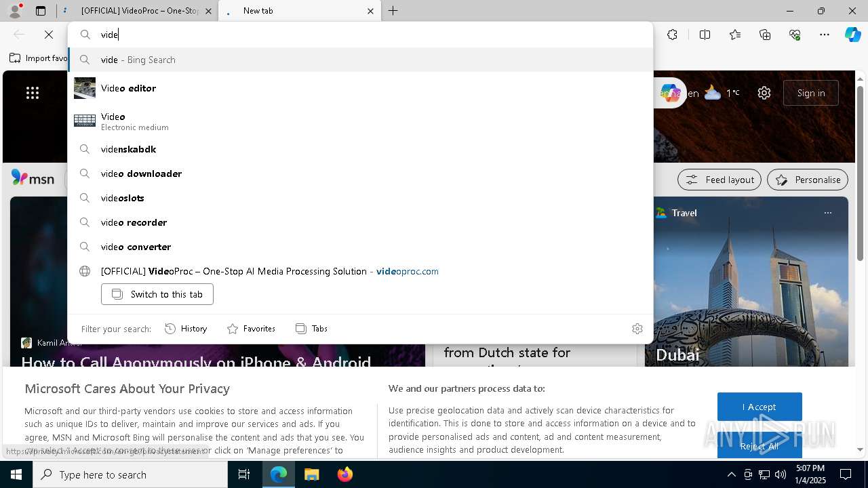Open Browser essentials heart icon
The height and width of the screenshot is (488, 868).
point(795,35)
